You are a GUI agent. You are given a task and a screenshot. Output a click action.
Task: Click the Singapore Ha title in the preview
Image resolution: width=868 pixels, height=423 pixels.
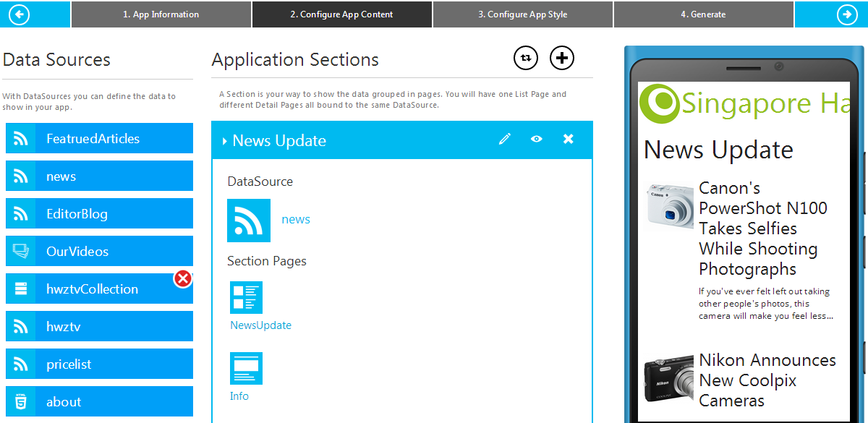[766, 104]
